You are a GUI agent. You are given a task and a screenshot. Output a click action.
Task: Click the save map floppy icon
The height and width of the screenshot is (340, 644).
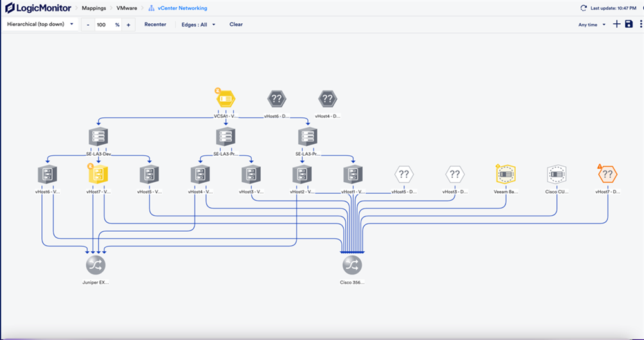coord(629,24)
